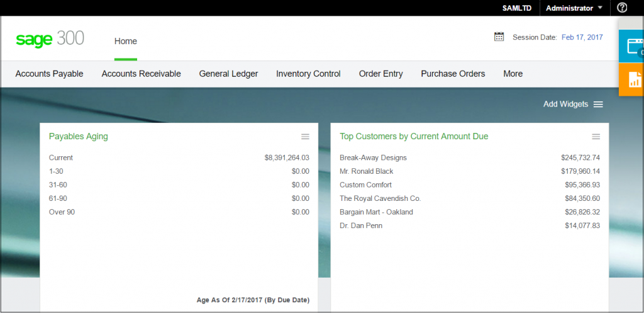Screen dimensions: 644x313
Task: Expand the More menu
Action: tap(513, 74)
